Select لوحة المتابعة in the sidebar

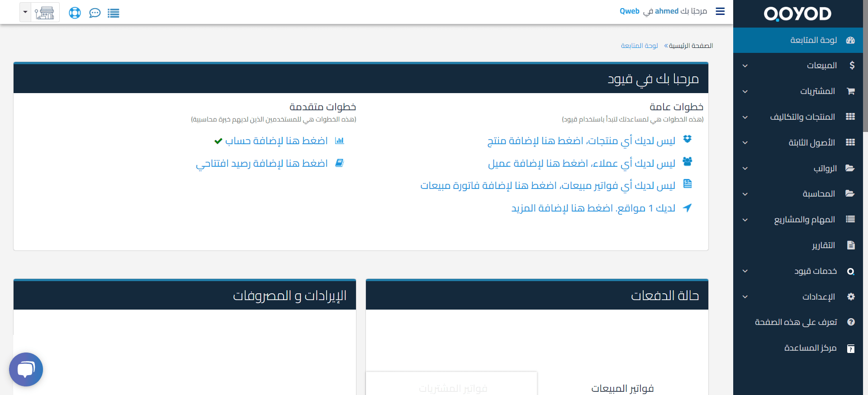click(798, 40)
